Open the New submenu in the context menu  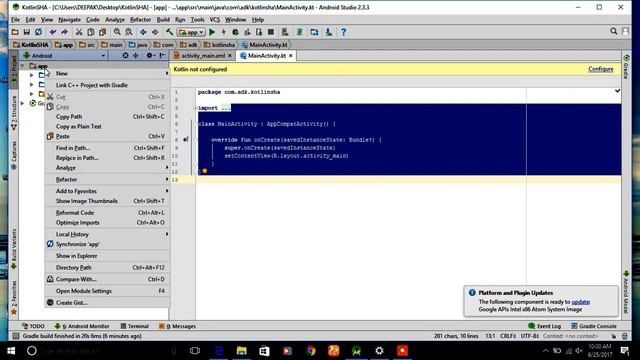(x=107, y=73)
